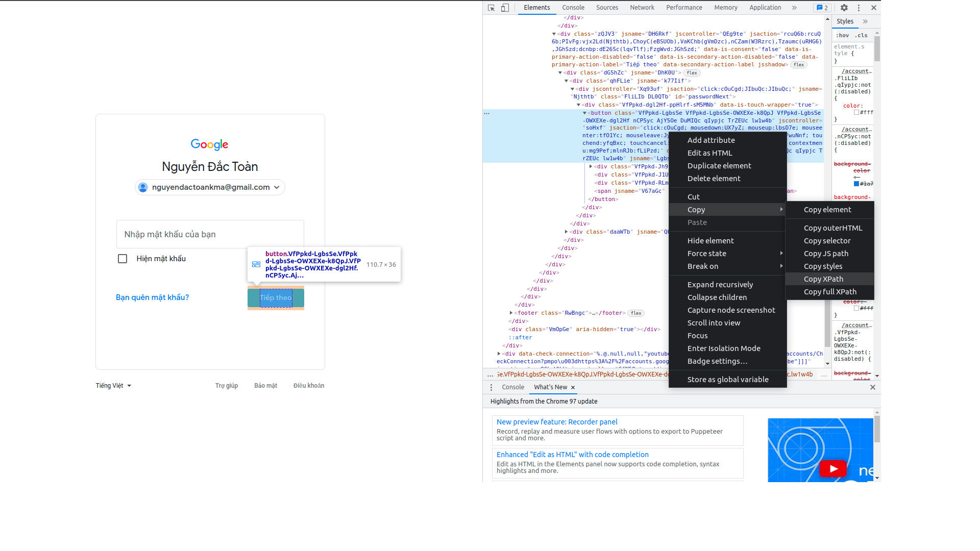
Task: Check the Hiện mật khẩu checkbox
Action: [x=122, y=259]
